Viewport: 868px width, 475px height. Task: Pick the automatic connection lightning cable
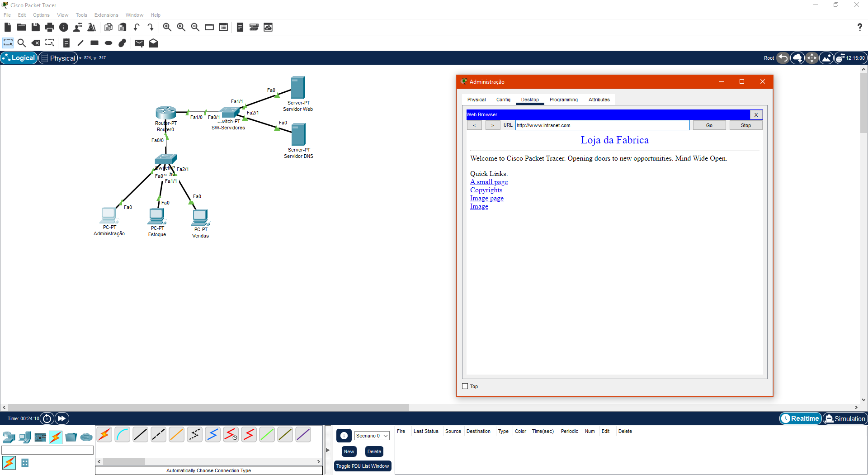tap(104, 435)
